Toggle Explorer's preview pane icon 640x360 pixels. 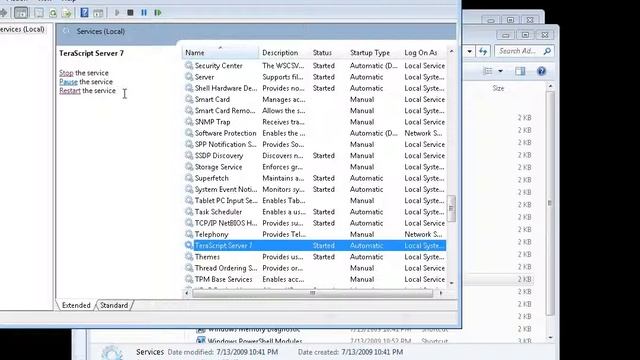[x=520, y=71]
